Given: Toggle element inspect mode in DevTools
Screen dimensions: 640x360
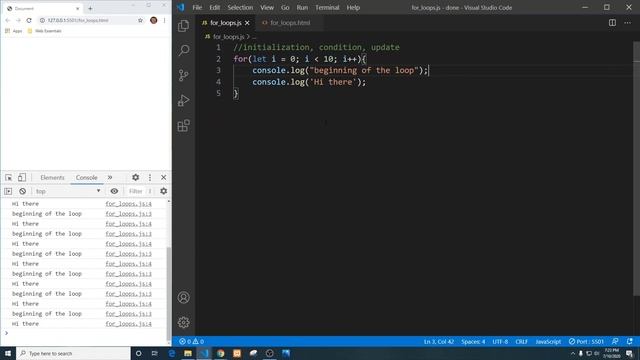Looking at the screenshot, I should (x=9, y=178).
